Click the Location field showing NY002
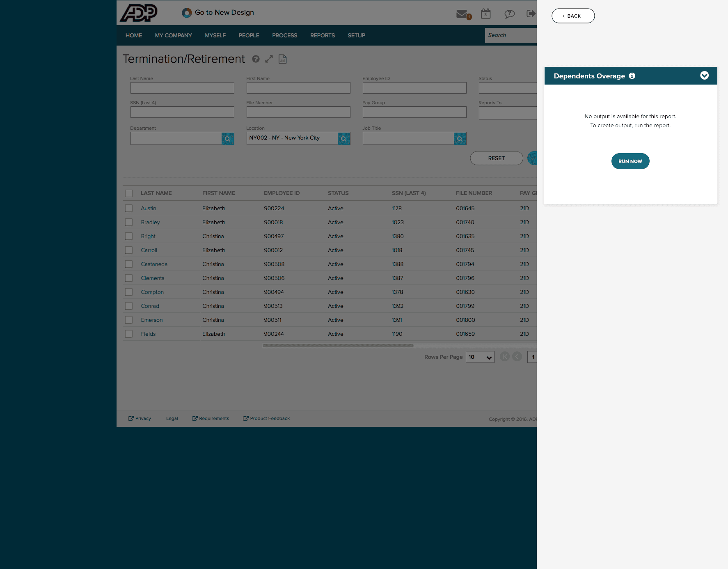Screen dimensions: 728x569 pyautogui.click(x=292, y=138)
